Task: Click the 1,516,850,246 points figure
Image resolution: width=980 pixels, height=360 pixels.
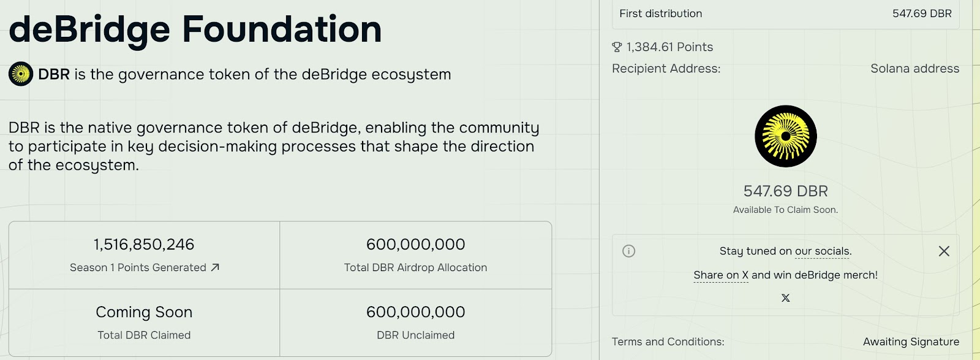Action: point(144,245)
